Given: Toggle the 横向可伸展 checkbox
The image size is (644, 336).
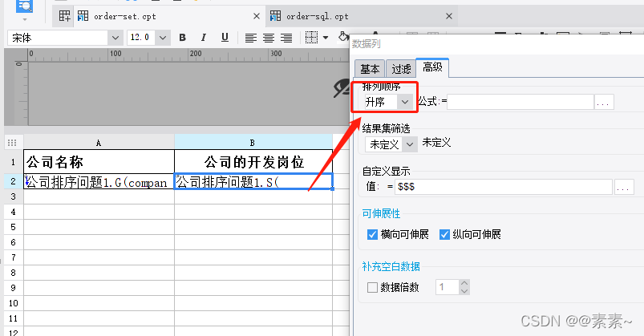Looking at the screenshot, I should click(x=372, y=234).
